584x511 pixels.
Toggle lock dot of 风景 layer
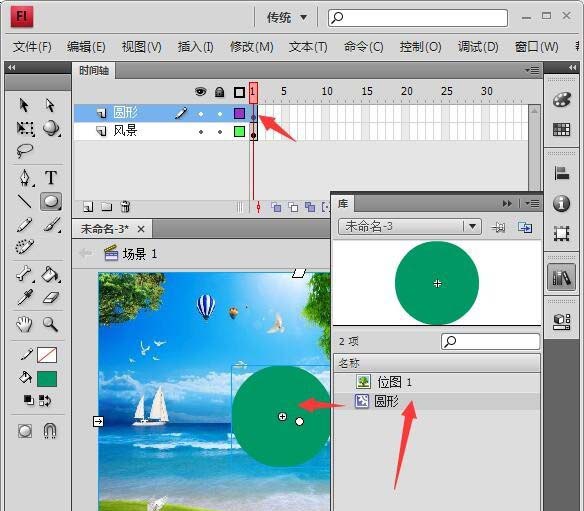(x=220, y=132)
